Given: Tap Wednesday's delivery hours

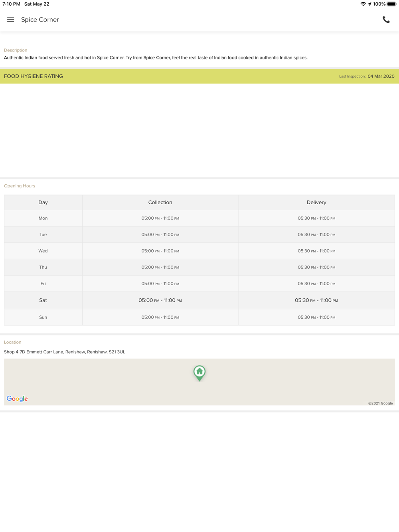Looking at the screenshot, I should (x=316, y=251).
